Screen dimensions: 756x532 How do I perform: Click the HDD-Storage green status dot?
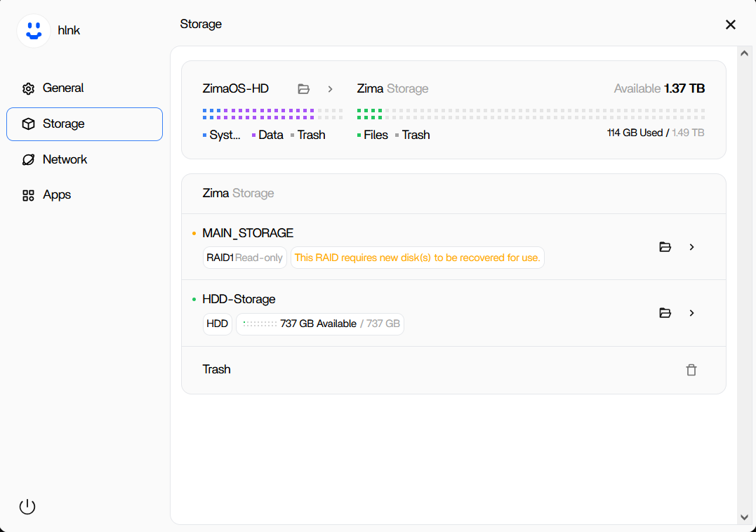point(194,299)
